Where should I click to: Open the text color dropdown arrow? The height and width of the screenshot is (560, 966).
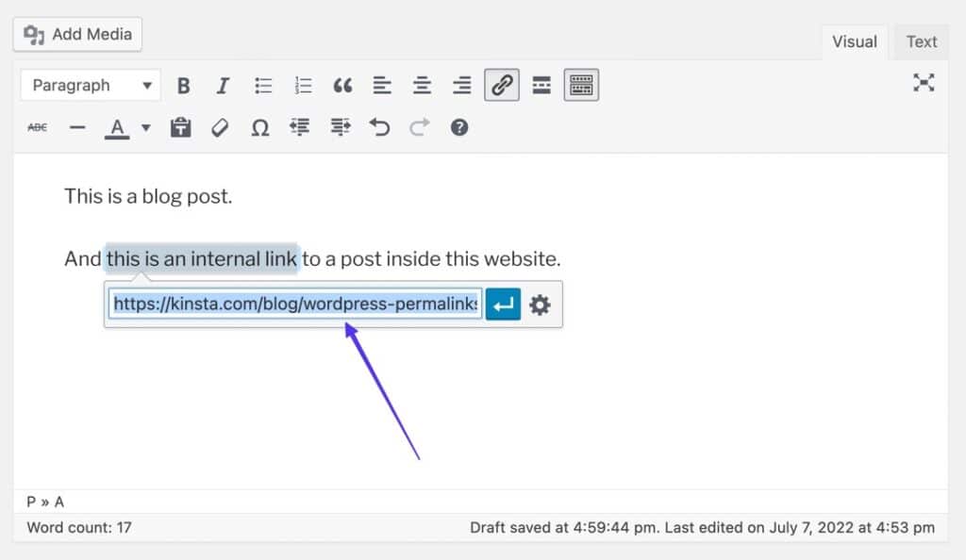pyautogui.click(x=146, y=126)
